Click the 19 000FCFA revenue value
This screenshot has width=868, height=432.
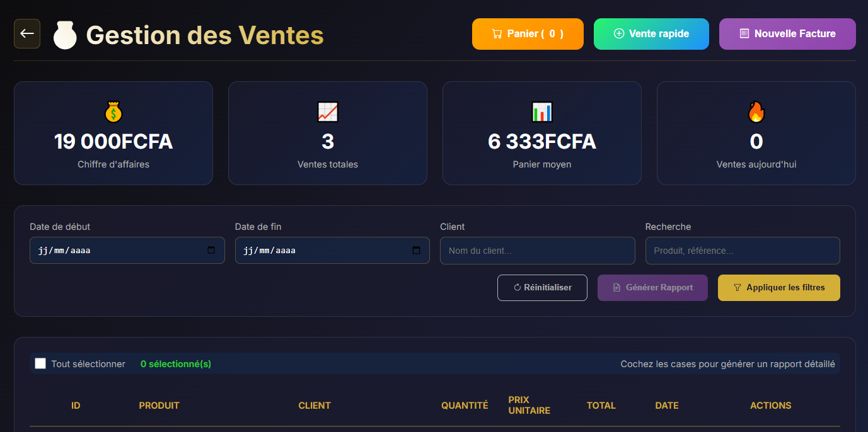click(x=113, y=142)
